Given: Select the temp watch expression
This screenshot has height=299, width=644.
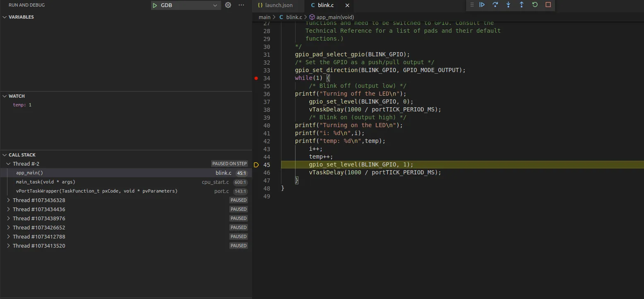Looking at the screenshot, I should point(22,105).
